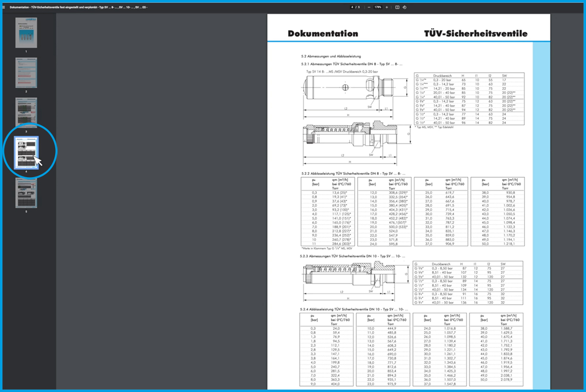Select page 3 thumbnail
586x392 pixels.
click(26, 113)
